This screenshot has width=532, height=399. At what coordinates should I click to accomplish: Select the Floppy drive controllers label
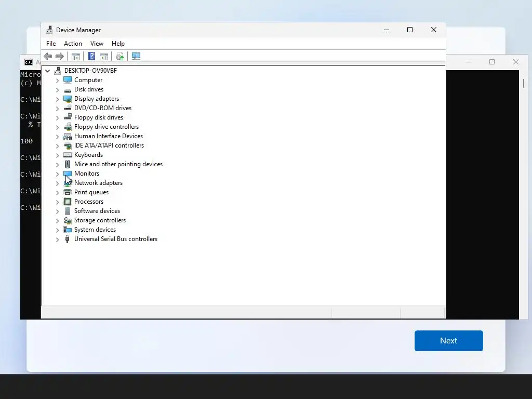tap(107, 127)
